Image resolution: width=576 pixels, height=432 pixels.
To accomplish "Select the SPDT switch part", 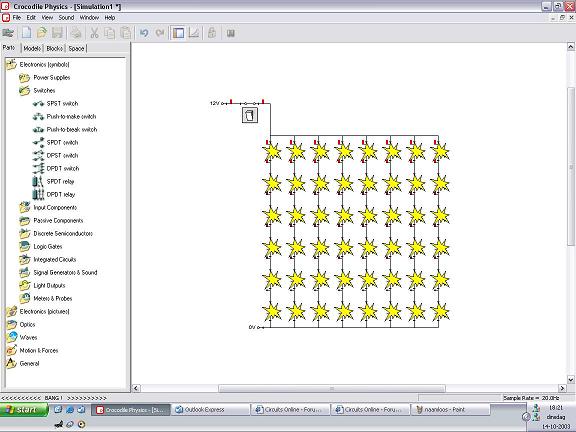I will 56,143.
